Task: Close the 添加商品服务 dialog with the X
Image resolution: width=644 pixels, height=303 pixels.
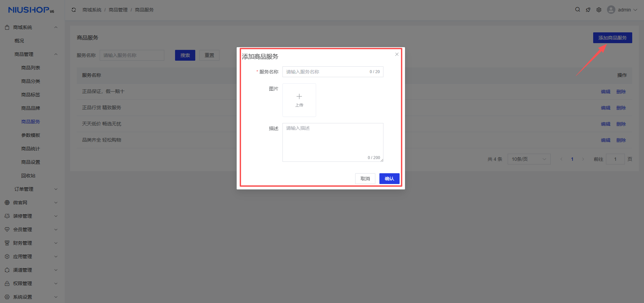Action: tap(397, 54)
